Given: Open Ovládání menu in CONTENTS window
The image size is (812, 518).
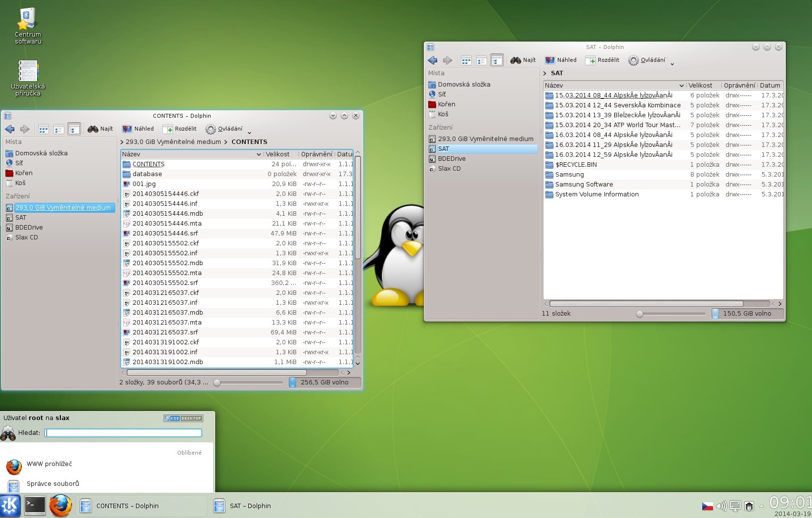Looking at the screenshot, I should click(224, 129).
